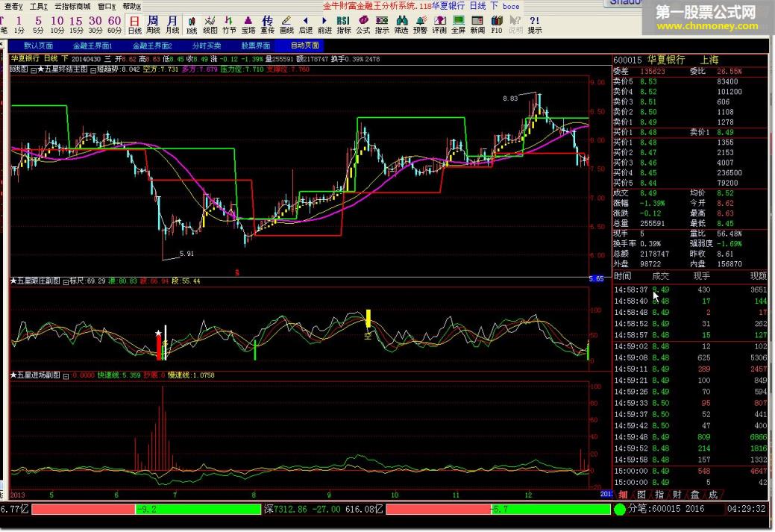Select the 财 finance tab
This screenshot has width=775, height=532.
(x=677, y=495)
